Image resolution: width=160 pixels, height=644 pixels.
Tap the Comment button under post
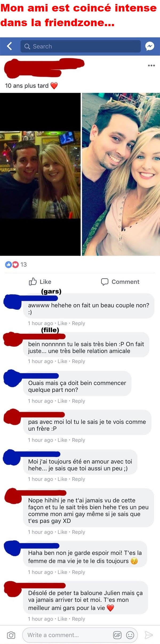tap(120, 282)
